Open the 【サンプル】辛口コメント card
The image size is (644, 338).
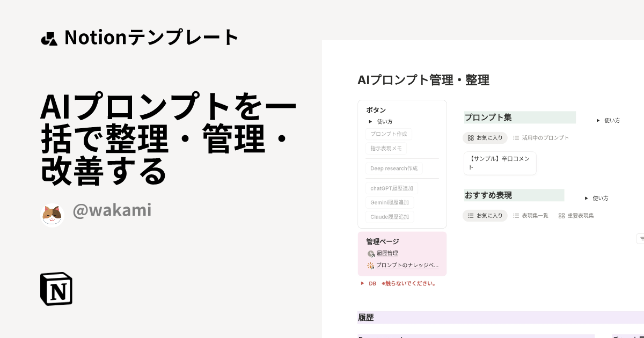[500, 163]
